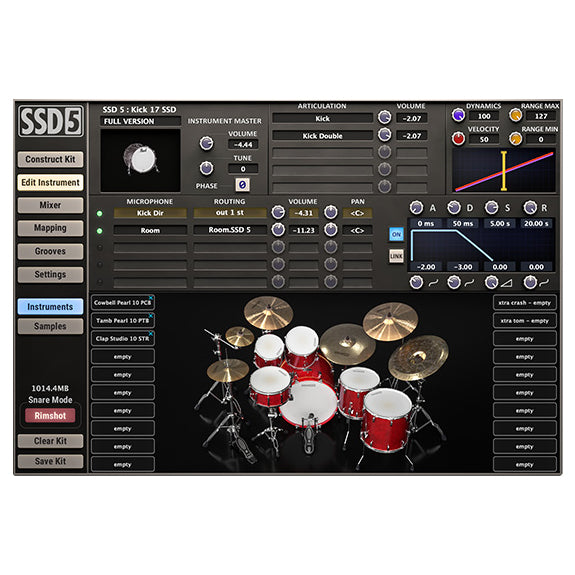Adjust the Decay (D) envelope knob
The image size is (575, 575).
[454, 208]
